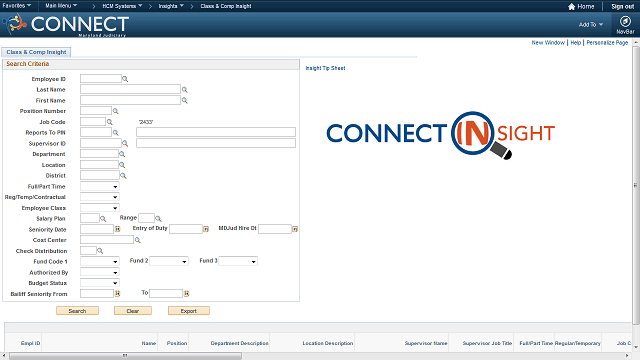Open Bailiff Seniority To calendar picker

pyautogui.click(x=187, y=293)
